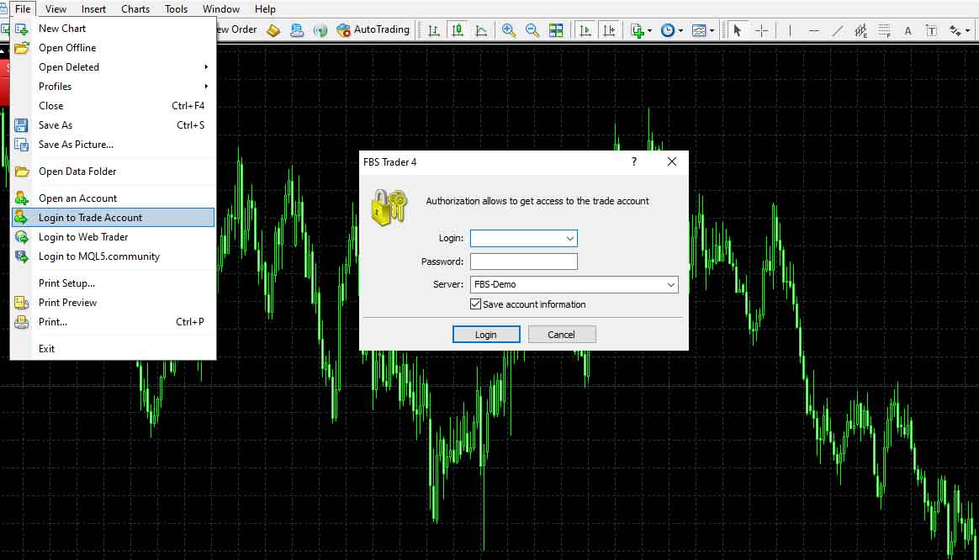The image size is (979, 560).
Task: Toggle the AutoTrading button
Action: (373, 29)
